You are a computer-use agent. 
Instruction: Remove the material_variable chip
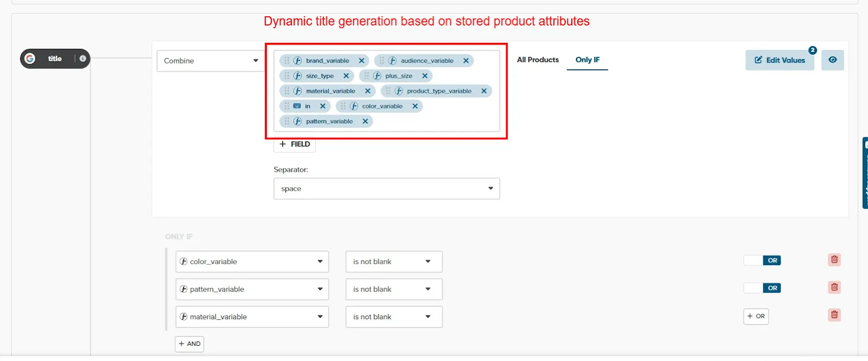tap(368, 91)
